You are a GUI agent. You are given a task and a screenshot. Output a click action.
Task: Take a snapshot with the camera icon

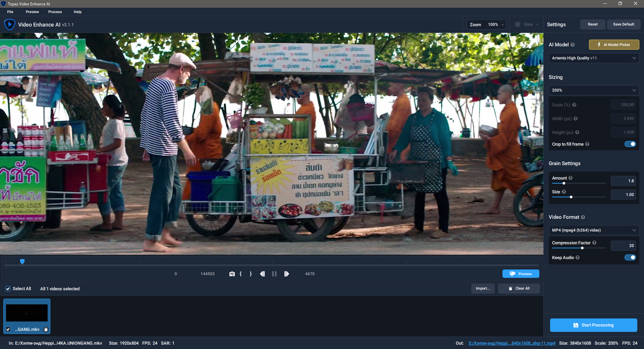pyautogui.click(x=232, y=274)
